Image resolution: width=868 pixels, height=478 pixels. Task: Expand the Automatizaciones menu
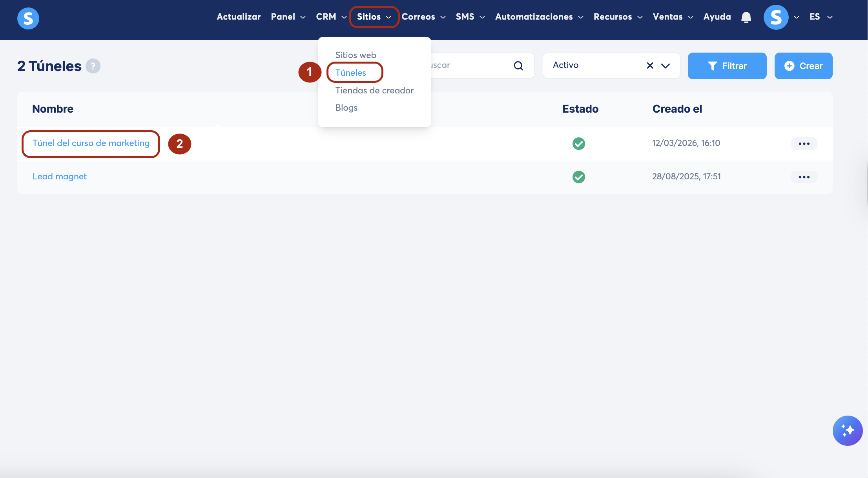click(539, 17)
